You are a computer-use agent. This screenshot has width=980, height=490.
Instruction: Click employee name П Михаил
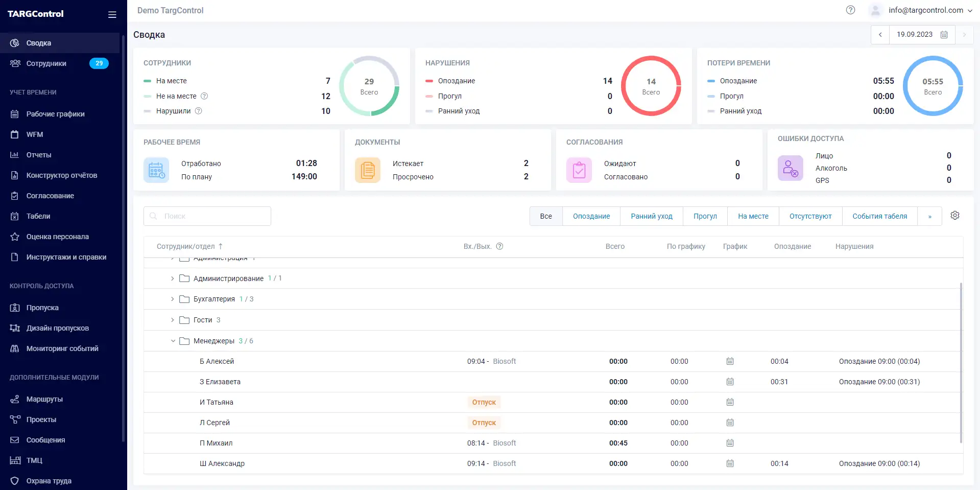(216, 443)
